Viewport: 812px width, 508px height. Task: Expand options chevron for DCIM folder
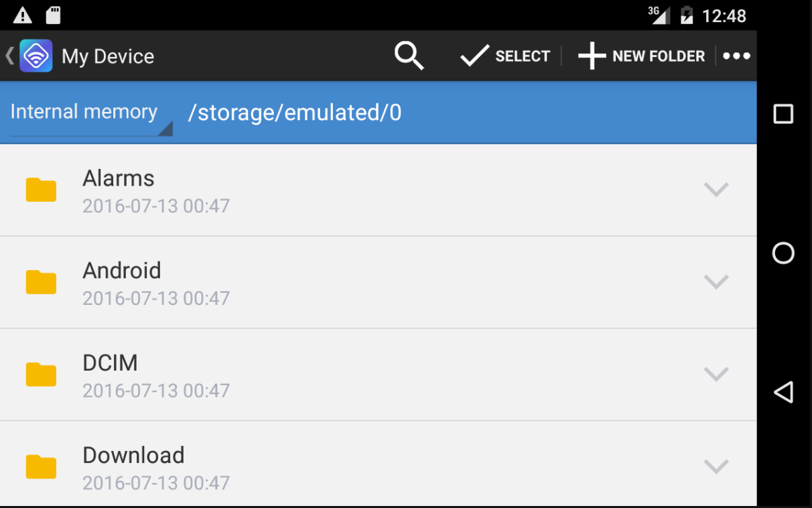point(716,375)
